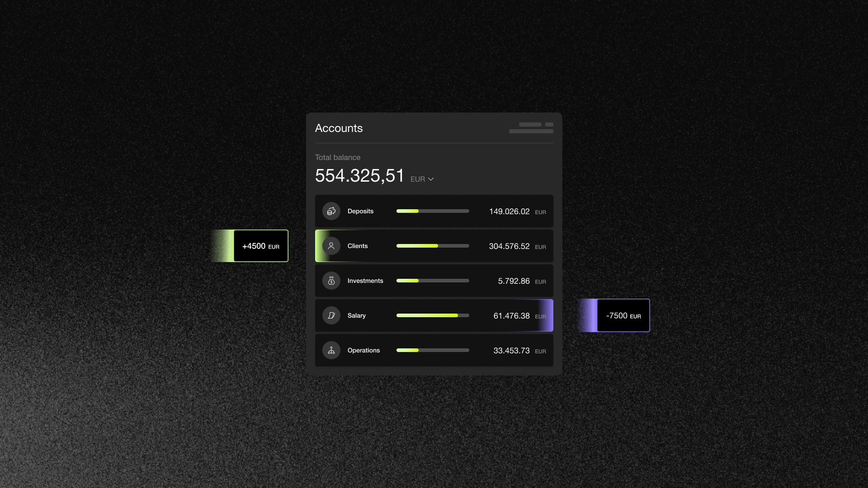This screenshot has width=868, height=488.
Task: Open the EUR currency dropdown
Action: click(x=422, y=179)
